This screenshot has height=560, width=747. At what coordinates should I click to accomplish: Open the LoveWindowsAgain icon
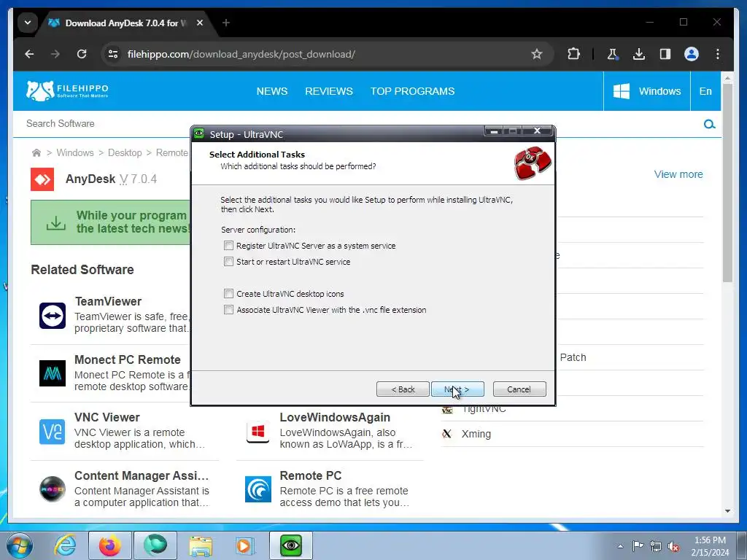pos(258,432)
